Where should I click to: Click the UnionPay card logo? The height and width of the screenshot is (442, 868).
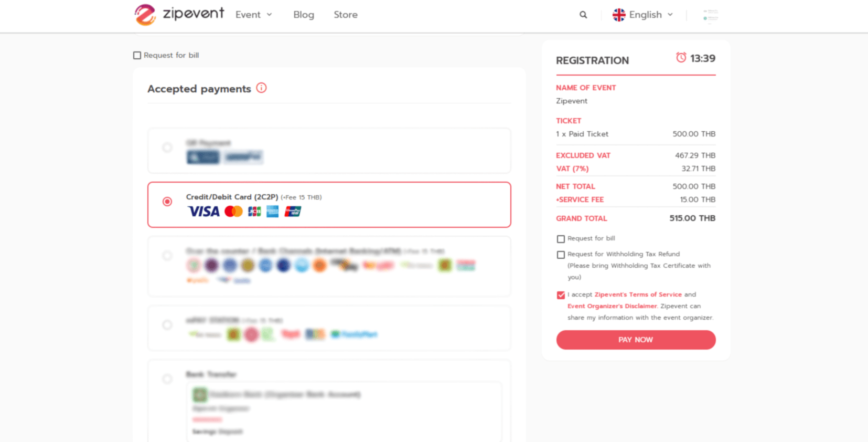point(293,212)
